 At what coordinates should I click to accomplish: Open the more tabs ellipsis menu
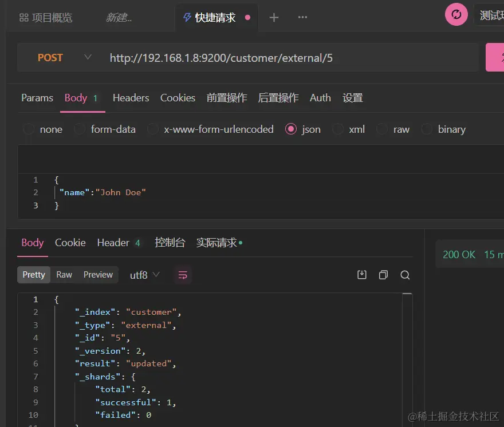tap(302, 17)
